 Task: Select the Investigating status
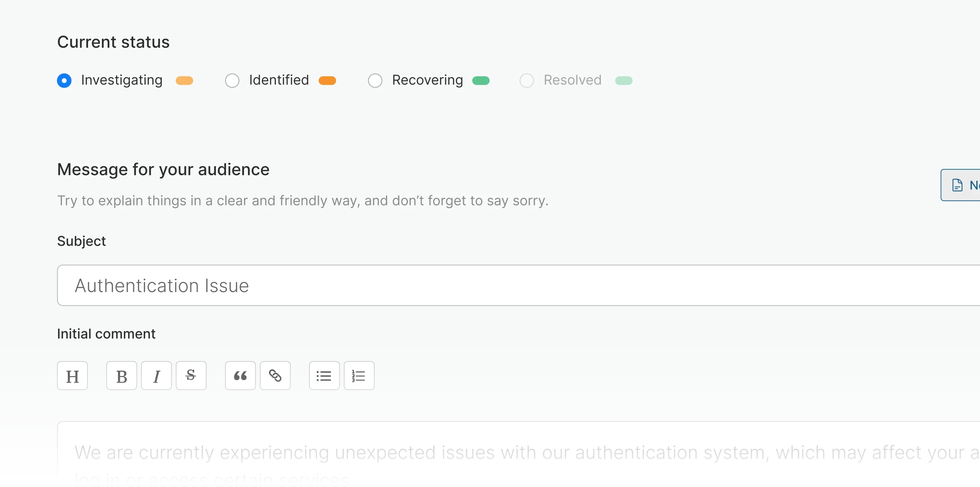64,80
